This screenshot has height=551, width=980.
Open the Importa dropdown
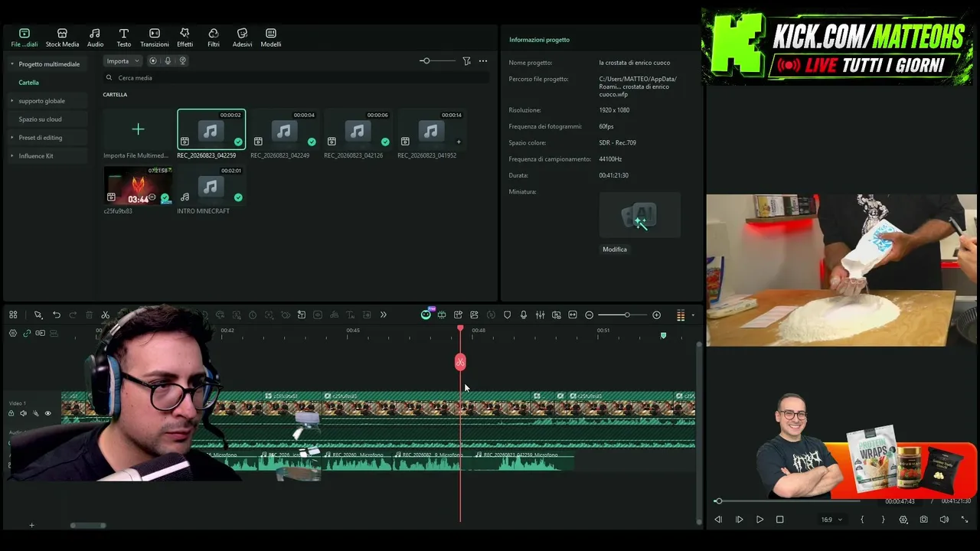point(122,61)
